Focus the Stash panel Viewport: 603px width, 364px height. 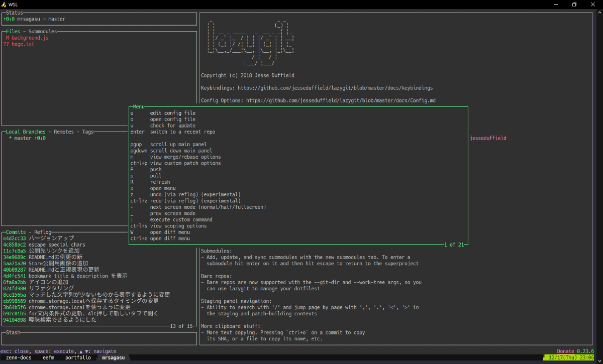99,339
